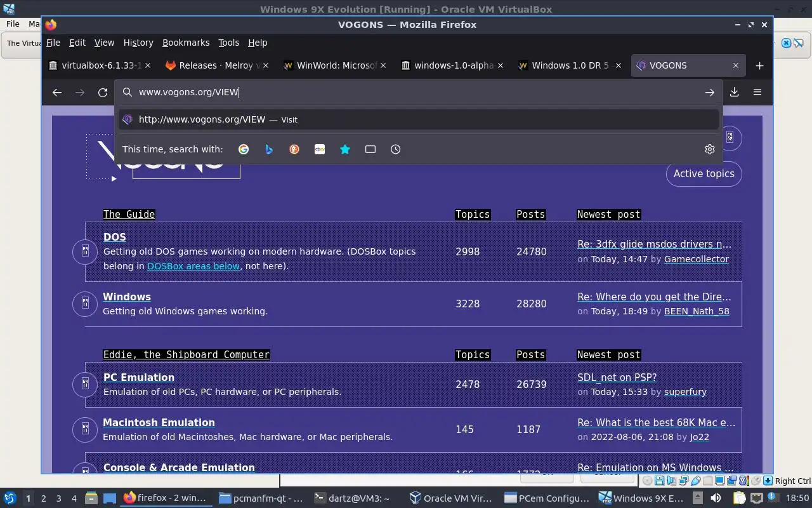Image resolution: width=812 pixels, height=508 pixels.
Task: Select the http://www.vogons.org/VIEW visit suggestion
Action: click(x=418, y=119)
